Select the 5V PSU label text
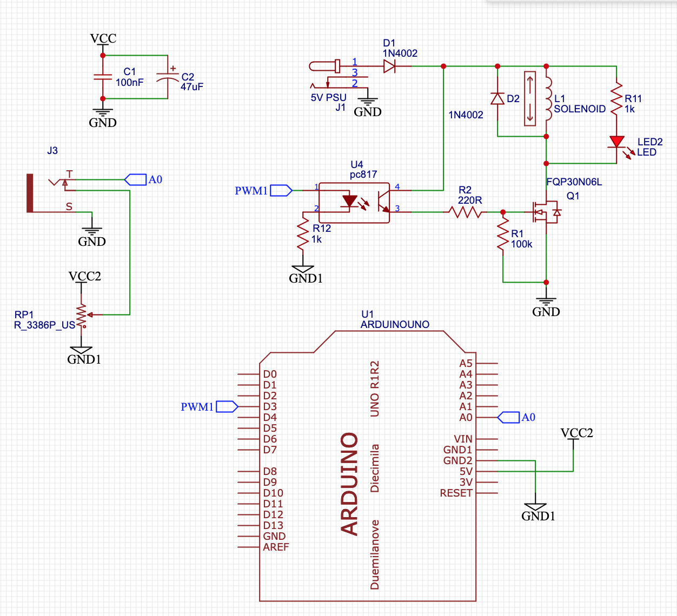677x616 pixels. [x=328, y=98]
